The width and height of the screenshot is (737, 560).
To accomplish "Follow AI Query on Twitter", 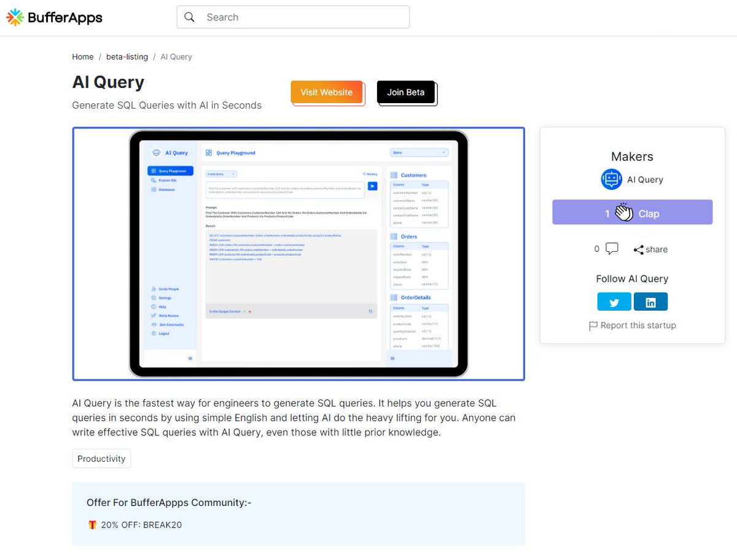I will click(x=614, y=301).
